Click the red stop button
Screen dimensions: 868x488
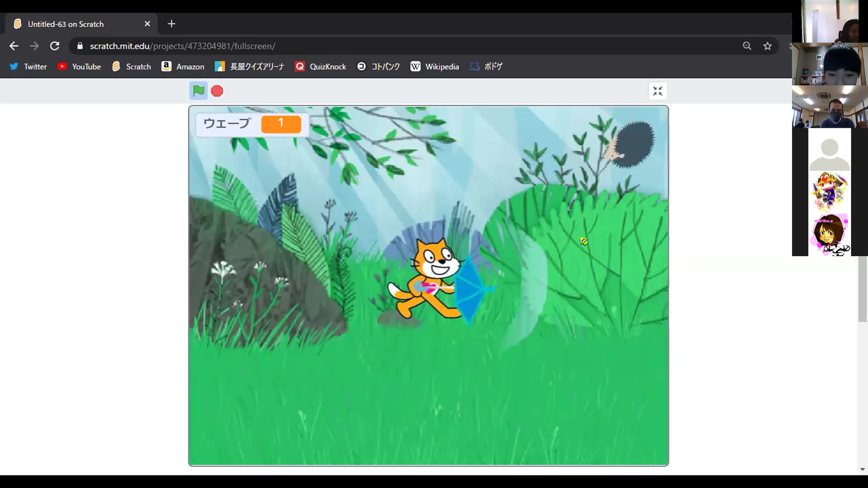point(217,91)
